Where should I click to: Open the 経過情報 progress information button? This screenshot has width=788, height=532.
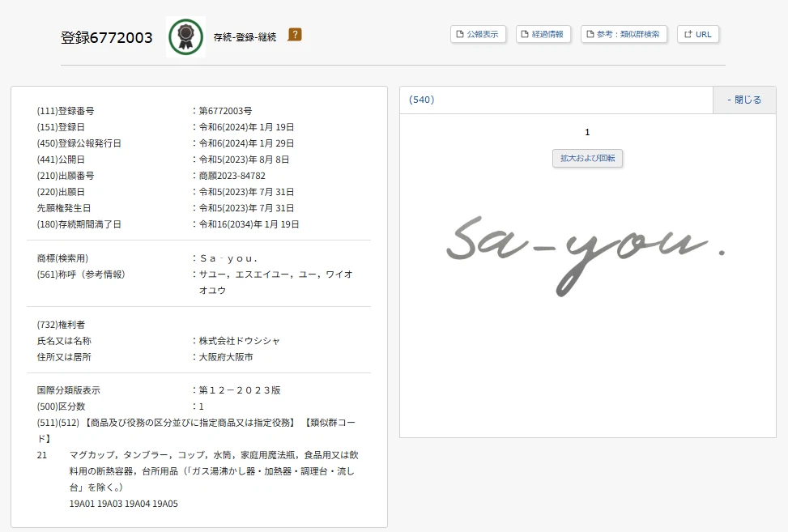point(543,34)
